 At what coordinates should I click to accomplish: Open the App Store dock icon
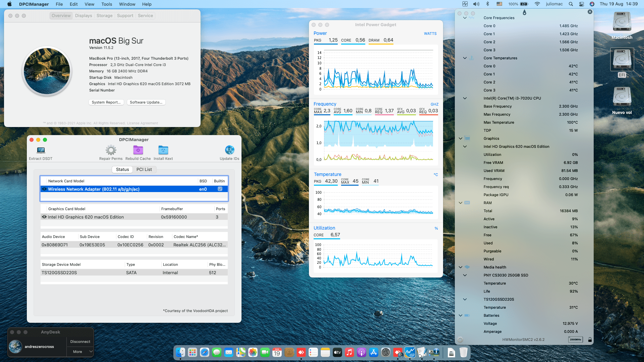tap(374, 352)
